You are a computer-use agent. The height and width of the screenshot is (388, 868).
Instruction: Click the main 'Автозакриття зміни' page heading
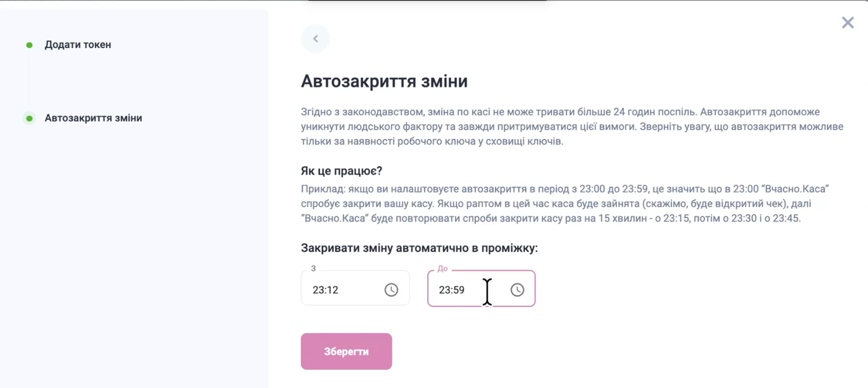pyautogui.click(x=384, y=81)
